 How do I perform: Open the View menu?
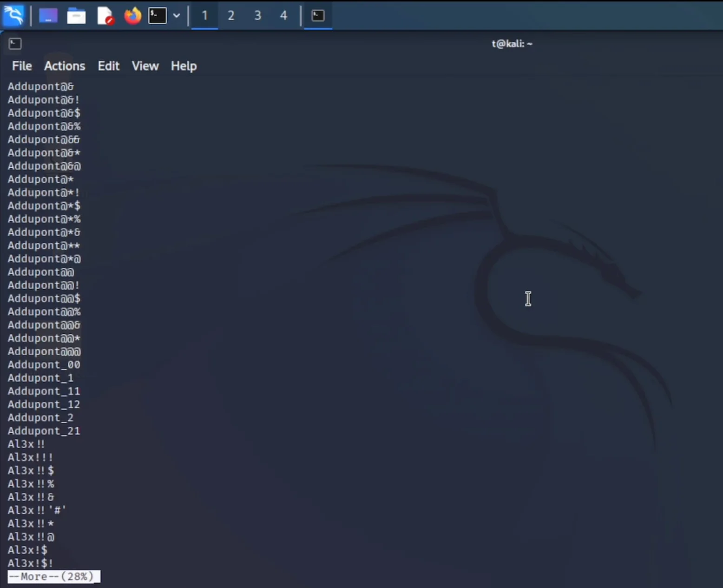(x=145, y=66)
